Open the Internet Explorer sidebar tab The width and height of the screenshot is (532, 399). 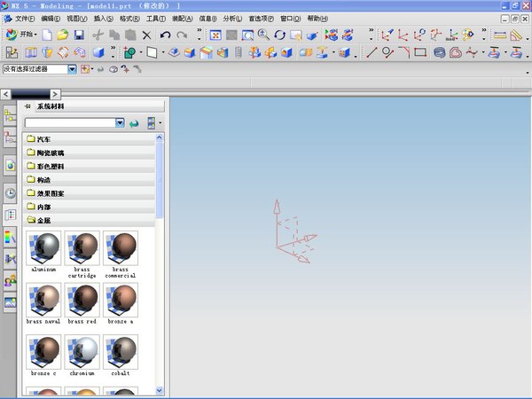click(x=10, y=166)
